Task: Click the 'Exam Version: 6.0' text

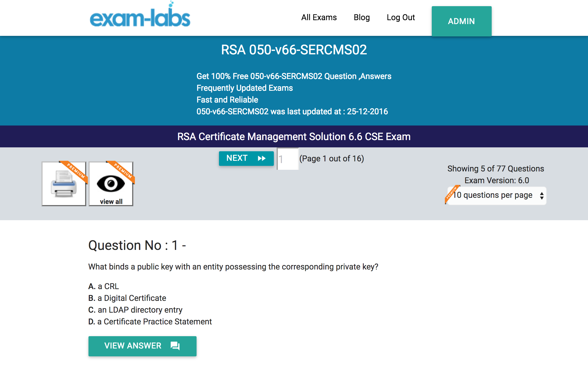Action: tap(497, 180)
